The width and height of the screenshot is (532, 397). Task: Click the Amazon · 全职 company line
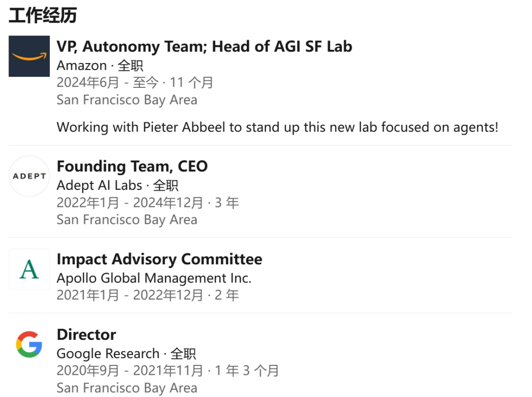[100, 66]
